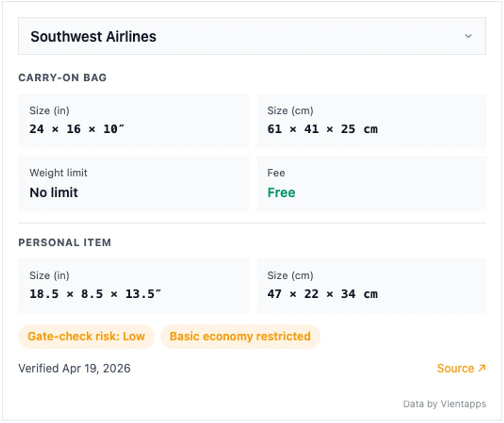This screenshot has width=504, height=423.
Task: Click the 61 × 41 × 25 cm dimensions
Action: [x=323, y=129]
